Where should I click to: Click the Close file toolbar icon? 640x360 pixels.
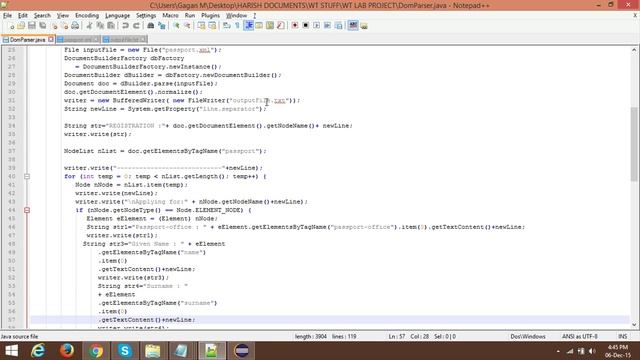coord(53,26)
